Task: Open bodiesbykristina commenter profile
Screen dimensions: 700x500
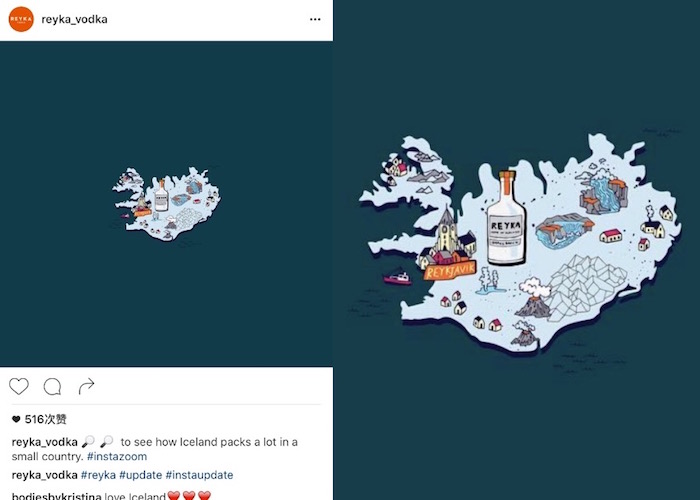Action: [x=56, y=496]
